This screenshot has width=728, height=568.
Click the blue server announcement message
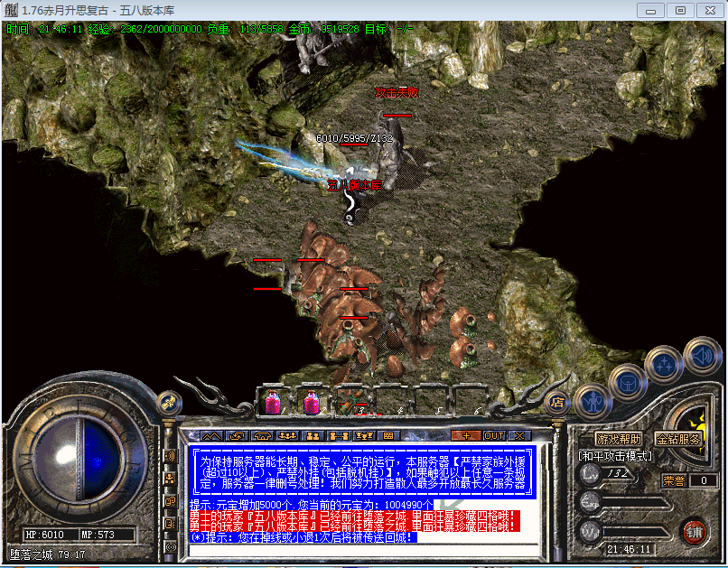[x=363, y=472]
